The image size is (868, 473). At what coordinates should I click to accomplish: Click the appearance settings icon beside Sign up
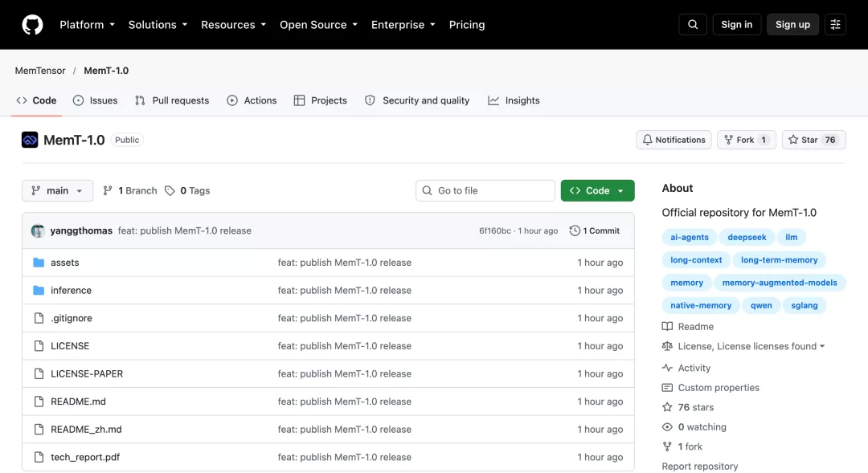click(835, 24)
